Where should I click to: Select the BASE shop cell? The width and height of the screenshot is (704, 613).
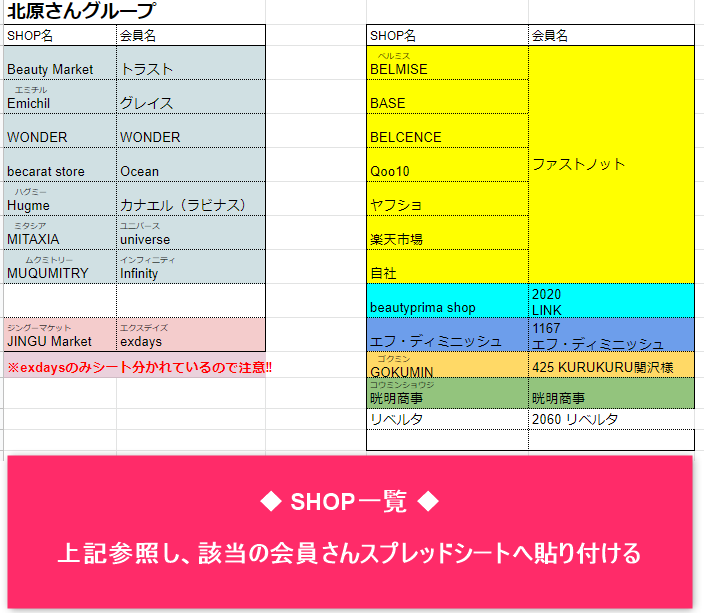pyautogui.click(x=447, y=97)
